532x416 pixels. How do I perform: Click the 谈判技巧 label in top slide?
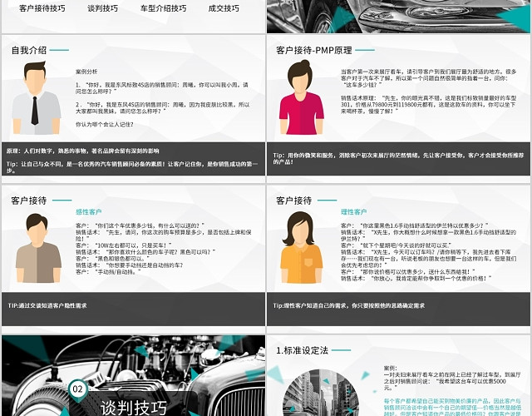(x=103, y=8)
